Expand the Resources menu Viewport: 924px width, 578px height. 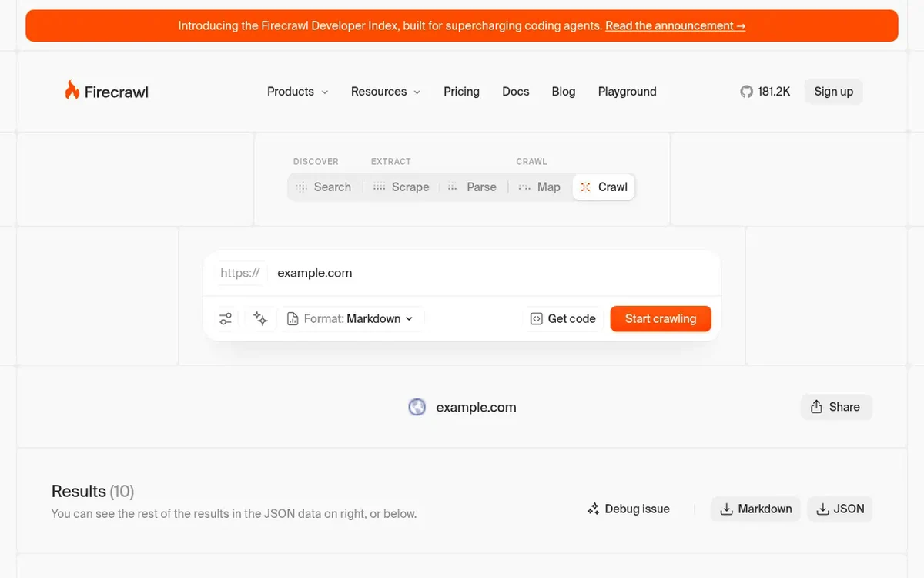[386, 91]
